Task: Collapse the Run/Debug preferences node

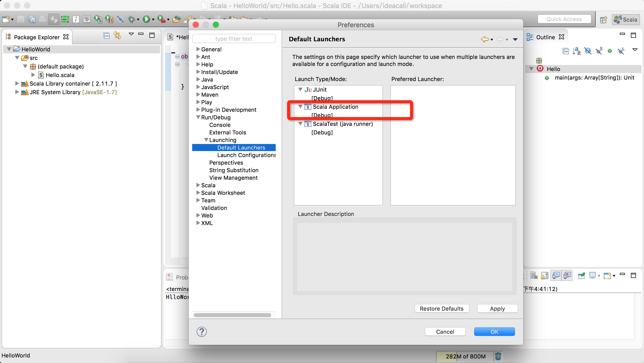Action: pos(198,117)
